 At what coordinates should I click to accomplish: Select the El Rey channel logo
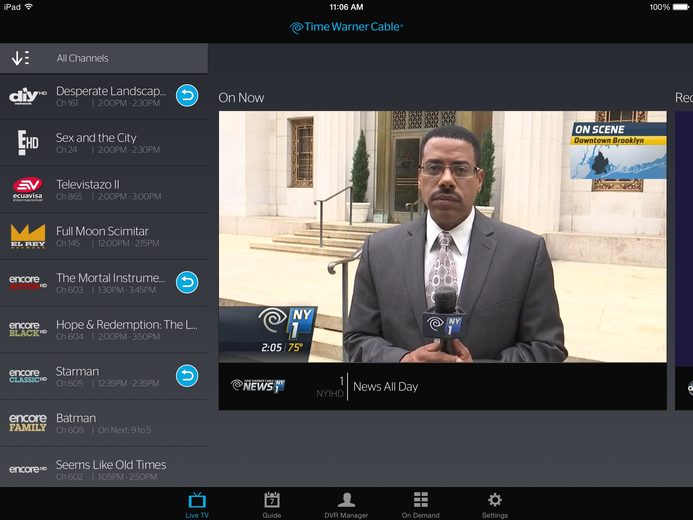[28, 236]
